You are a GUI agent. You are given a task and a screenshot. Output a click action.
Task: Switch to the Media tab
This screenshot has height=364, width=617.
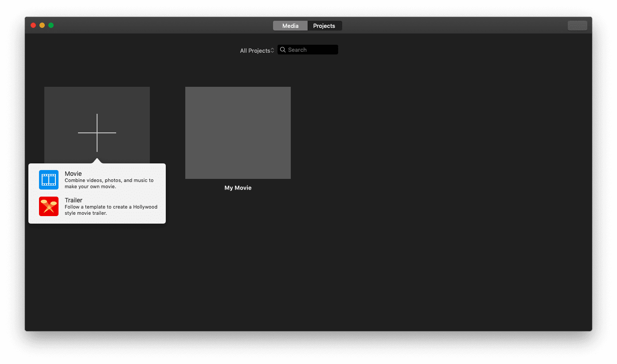point(290,26)
